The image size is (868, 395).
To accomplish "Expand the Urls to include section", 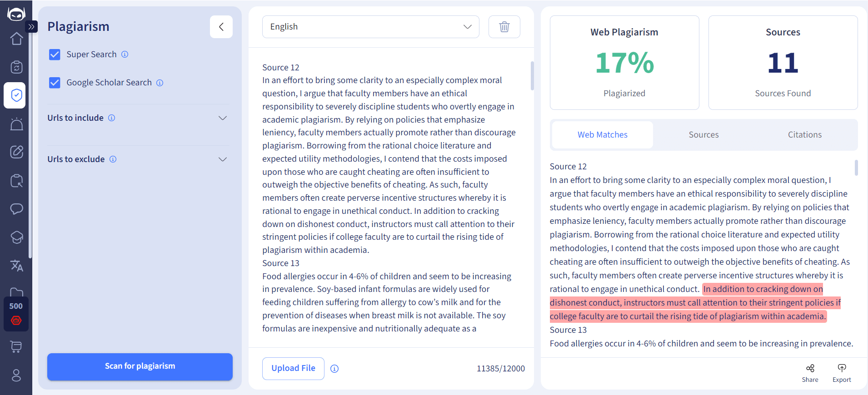I will (x=138, y=118).
